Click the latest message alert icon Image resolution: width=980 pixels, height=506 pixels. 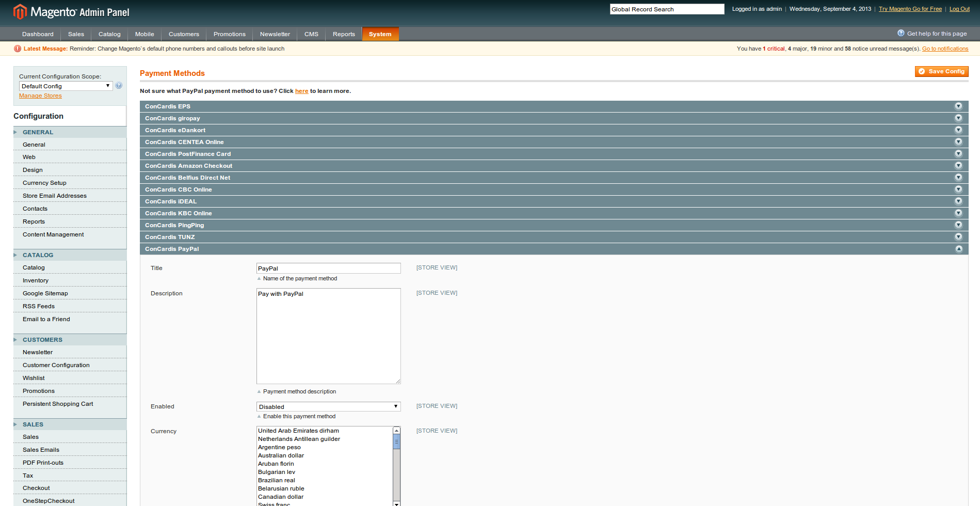click(18, 49)
